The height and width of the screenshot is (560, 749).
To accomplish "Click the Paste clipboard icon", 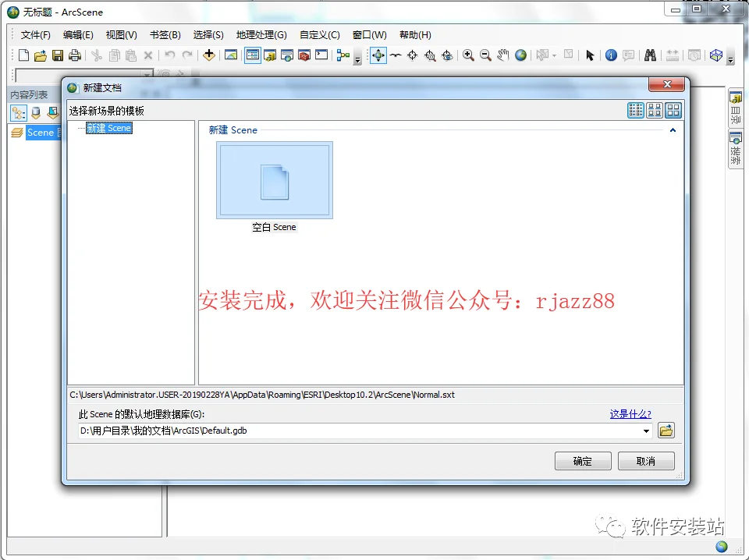I will tap(131, 55).
